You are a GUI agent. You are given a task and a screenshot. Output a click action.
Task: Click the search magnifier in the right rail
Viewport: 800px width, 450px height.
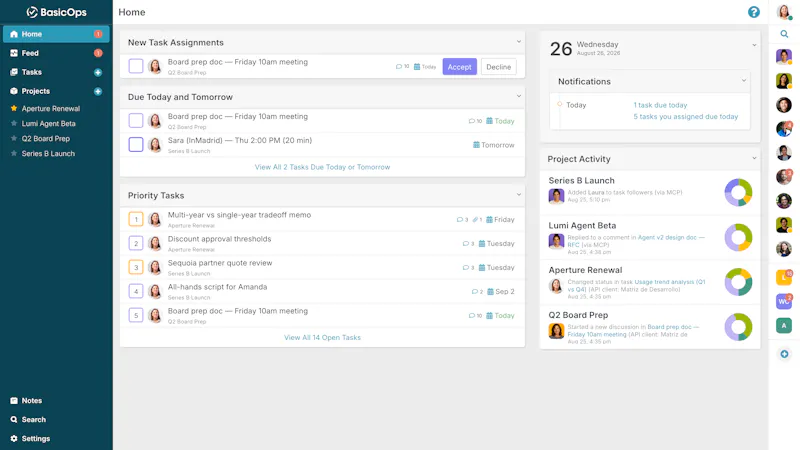[x=784, y=34]
